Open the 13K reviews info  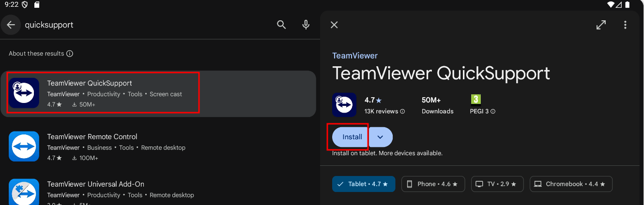tap(384, 111)
